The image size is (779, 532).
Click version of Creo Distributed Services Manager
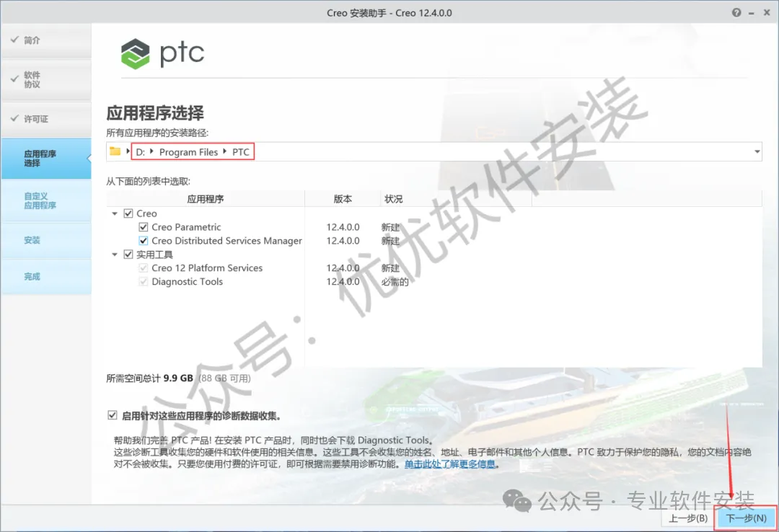tap(343, 241)
